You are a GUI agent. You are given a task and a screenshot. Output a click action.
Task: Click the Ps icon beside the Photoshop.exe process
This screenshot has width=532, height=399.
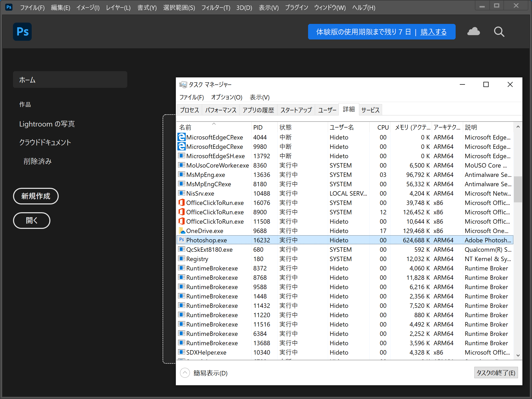pos(182,240)
